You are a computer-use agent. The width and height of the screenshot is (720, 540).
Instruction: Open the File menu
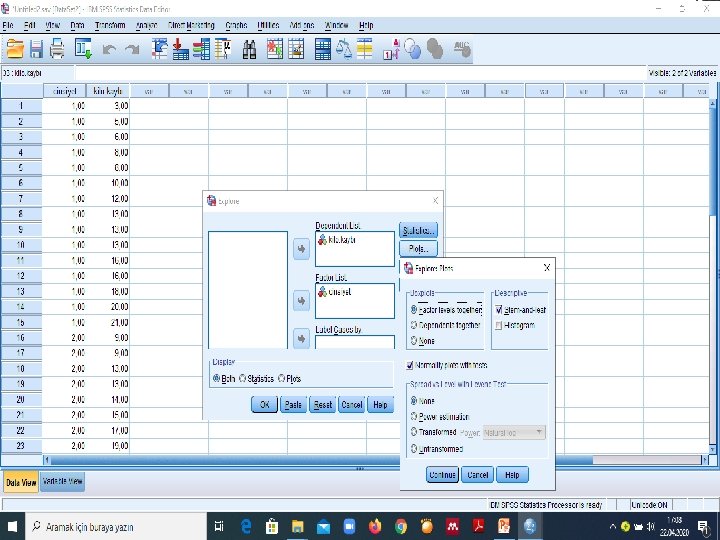click(x=8, y=25)
